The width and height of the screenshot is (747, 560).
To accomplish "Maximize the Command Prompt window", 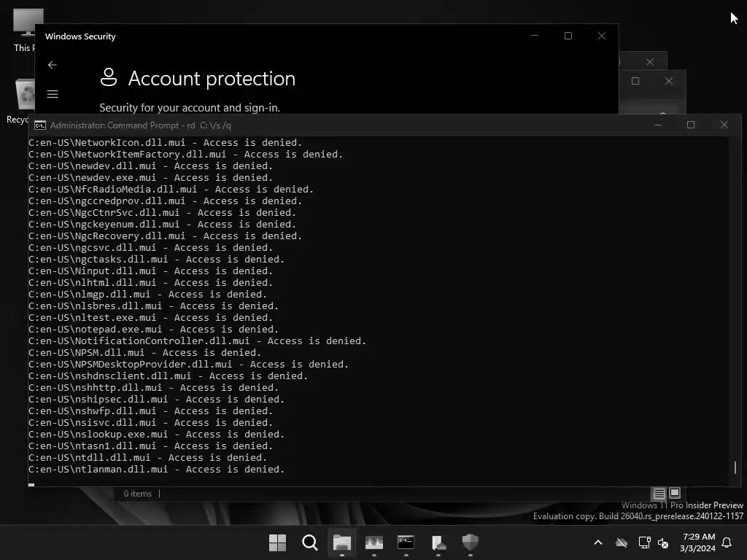I will tap(691, 125).
